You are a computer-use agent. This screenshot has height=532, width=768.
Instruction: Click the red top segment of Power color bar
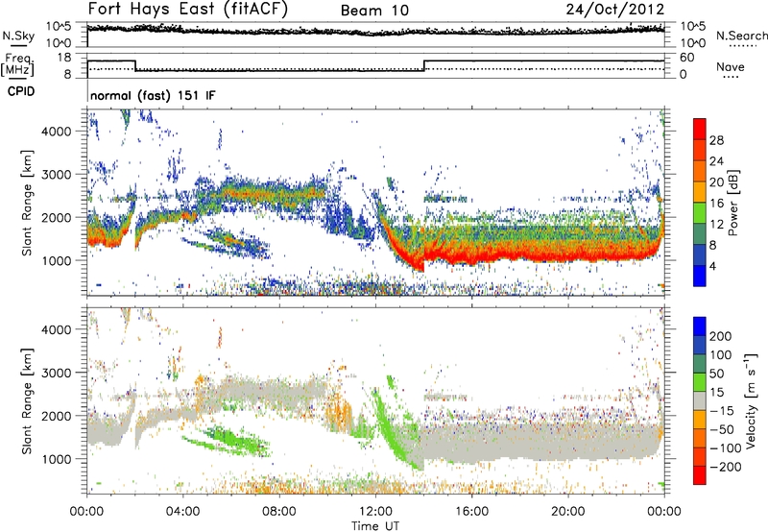(x=700, y=130)
